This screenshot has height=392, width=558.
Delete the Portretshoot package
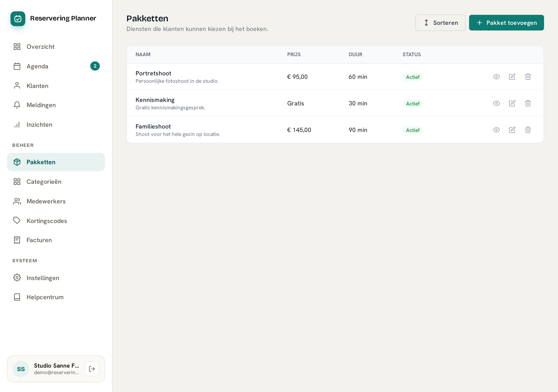(x=528, y=77)
